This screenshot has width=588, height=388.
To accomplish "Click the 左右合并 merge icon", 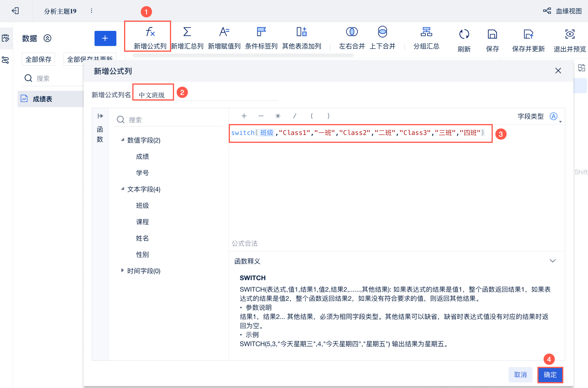I will pos(352,32).
